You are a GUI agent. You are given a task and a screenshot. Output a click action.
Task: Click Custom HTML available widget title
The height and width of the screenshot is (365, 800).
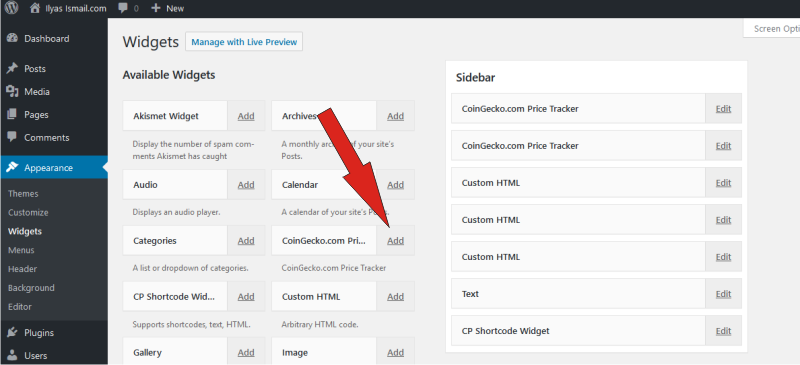[x=311, y=297]
